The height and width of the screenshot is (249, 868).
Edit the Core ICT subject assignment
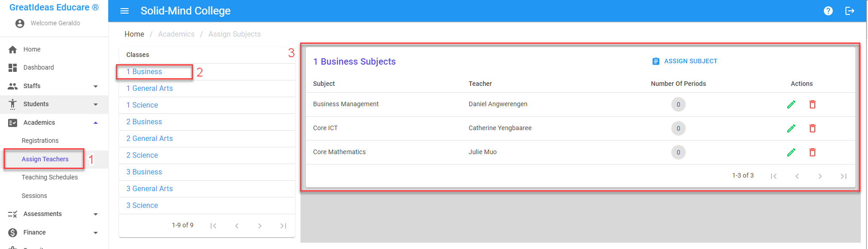pyautogui.click(x=791, y=128)
